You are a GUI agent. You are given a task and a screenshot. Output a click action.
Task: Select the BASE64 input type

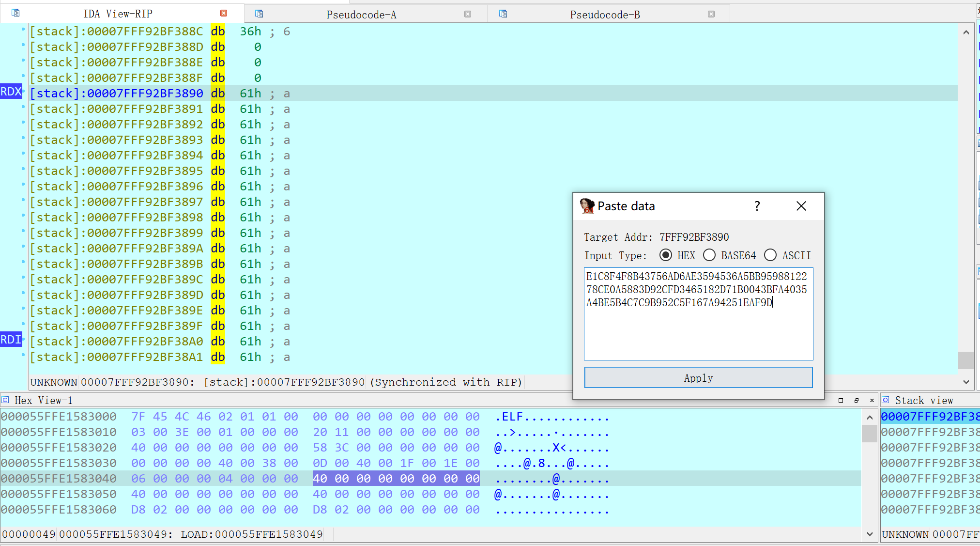pyautogui.click(x=709, y=255)
